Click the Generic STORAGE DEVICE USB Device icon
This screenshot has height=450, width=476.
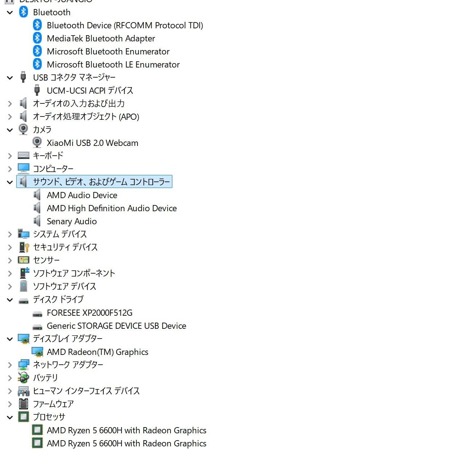(x=37, y=327)
